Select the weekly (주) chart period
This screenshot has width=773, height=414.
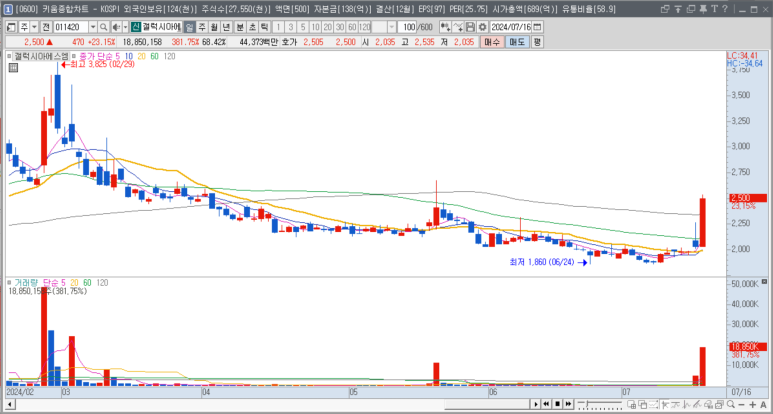[202, 27]
